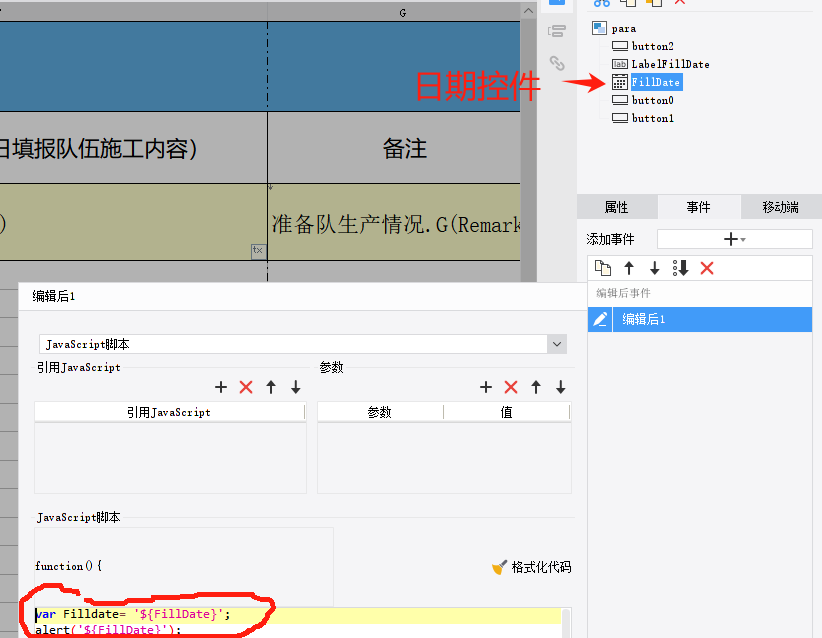The width and height of the screenshot is (822, 638).
Task: Move referenced JavaScript entry up
Action: click(x=271, y=387)
